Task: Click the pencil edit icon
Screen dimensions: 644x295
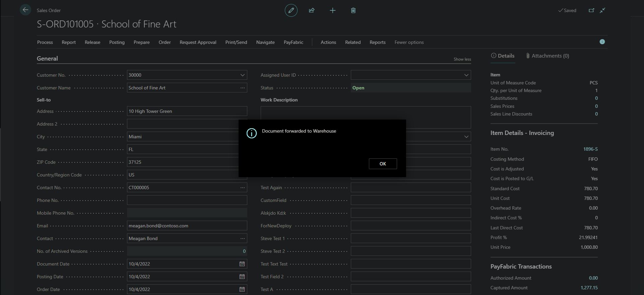Action: (291, 10)
